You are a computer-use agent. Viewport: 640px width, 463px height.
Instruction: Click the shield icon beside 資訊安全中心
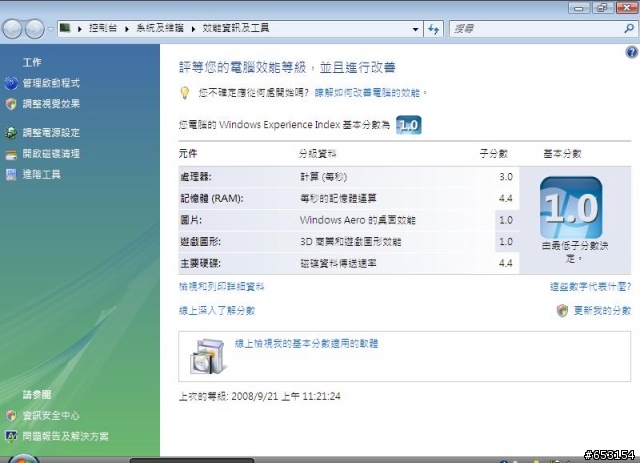[x=11, y=416]
